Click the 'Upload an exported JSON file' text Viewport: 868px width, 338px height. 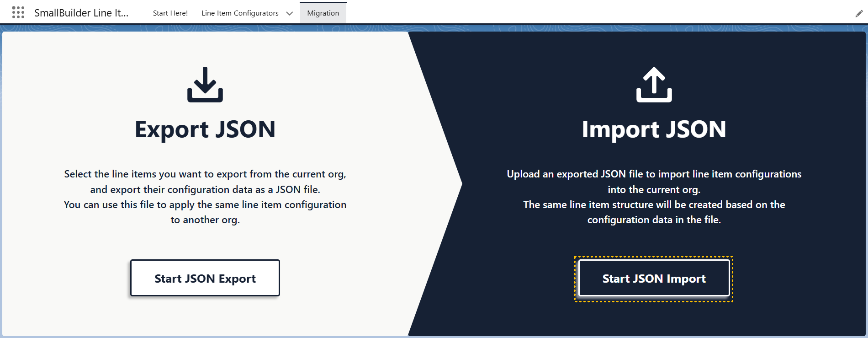(654, 174)
